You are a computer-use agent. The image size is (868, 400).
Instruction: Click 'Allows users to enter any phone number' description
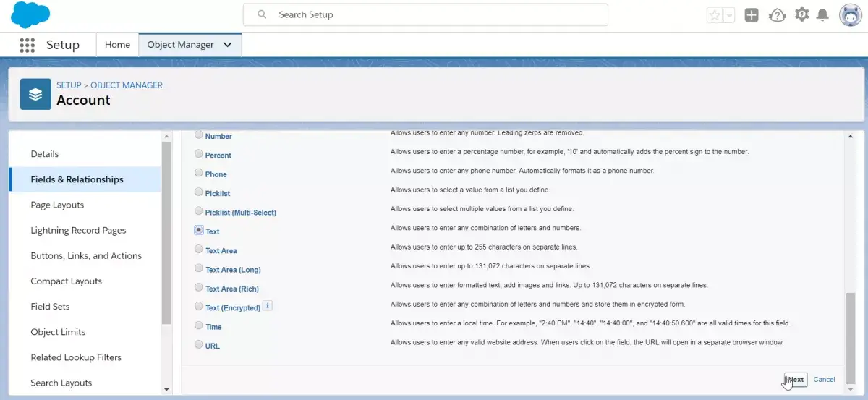tap(522, 171)
